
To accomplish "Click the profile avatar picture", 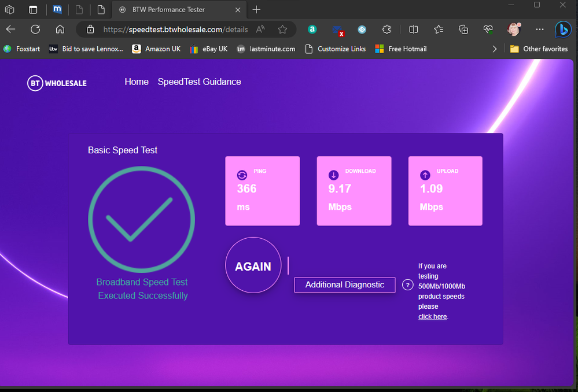I will pos(514,29).
